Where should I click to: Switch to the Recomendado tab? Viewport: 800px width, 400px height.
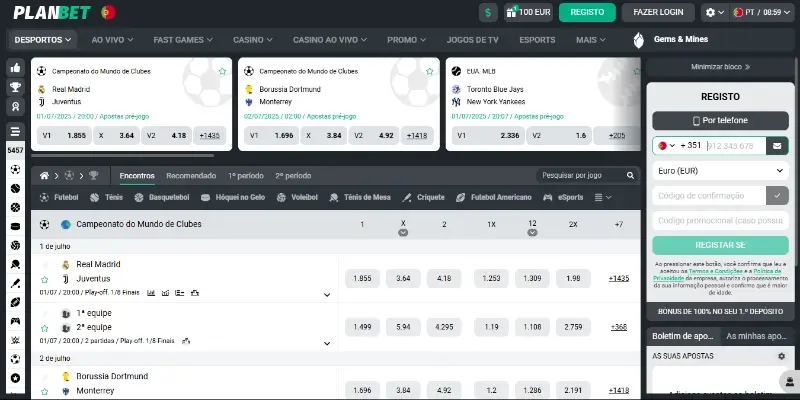pyautogui.click(x=190, y=175)
